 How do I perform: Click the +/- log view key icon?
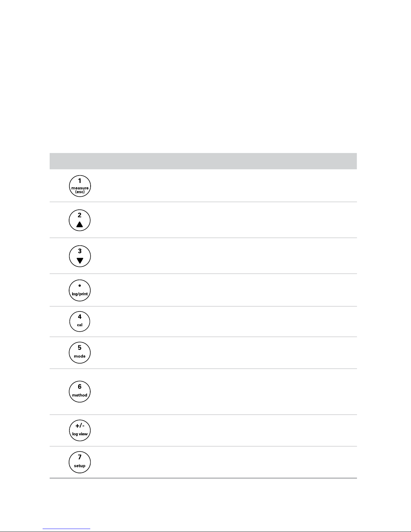click(x=80, y=430)
